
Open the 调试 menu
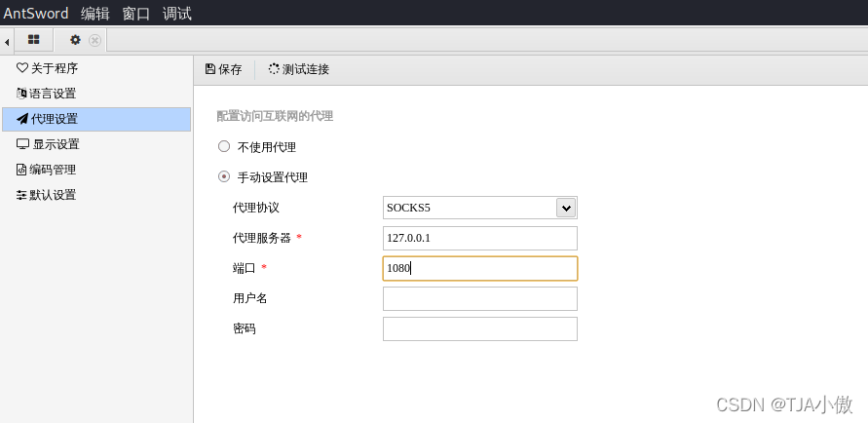click(177, 14)
